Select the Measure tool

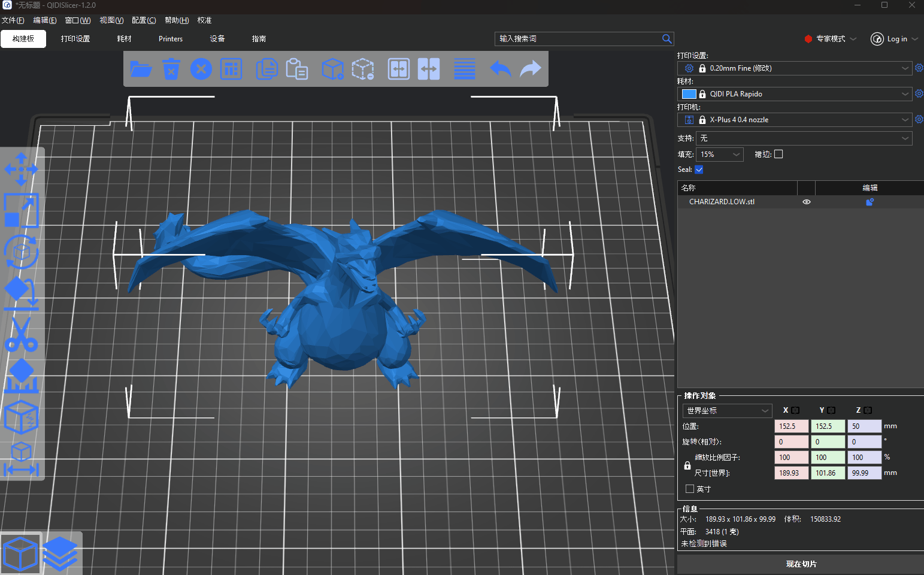pos(21,459)
